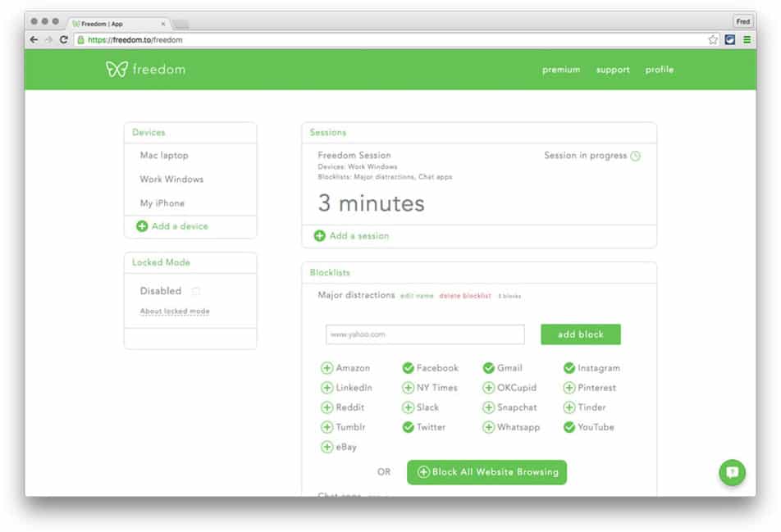Add LinkedIn to the blocklist
781x532 pixels.
pyautogui.click(x=327, y=387)
